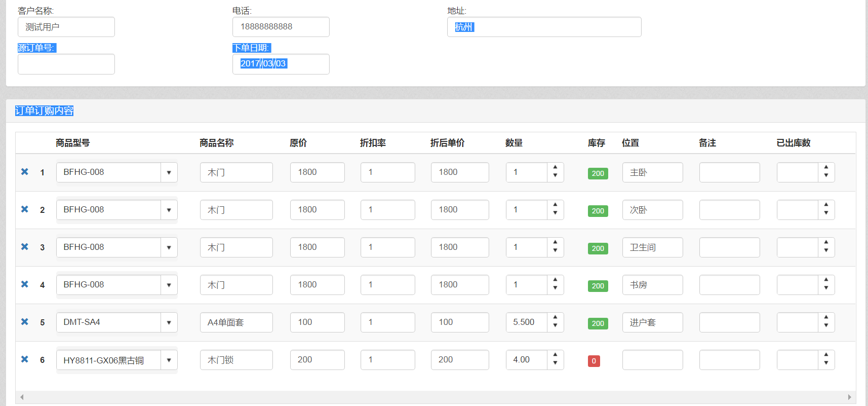This screenshot has height=406, width=868.
Task: Open the model dropdown arrow in row 3
Action: click(169, 247)
